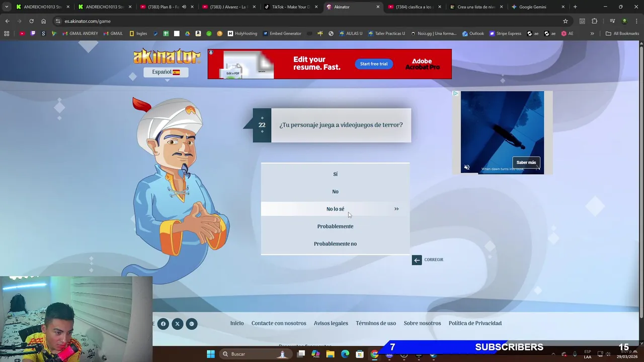Open the browser extensions menu
644x362 pixels.
click(595, 21)
